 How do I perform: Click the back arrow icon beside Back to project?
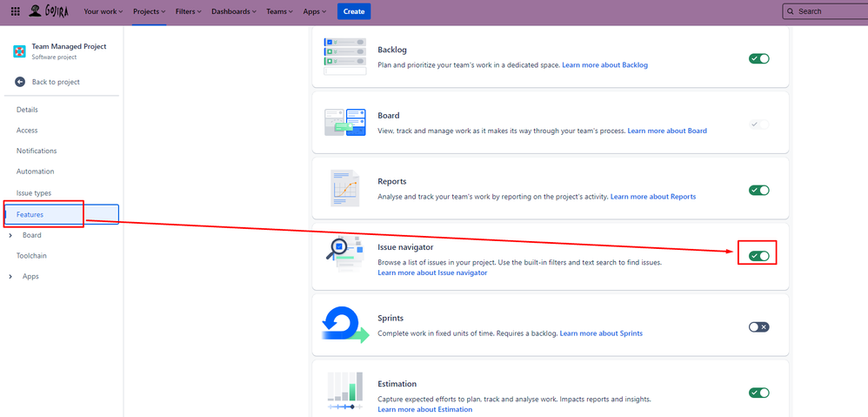click(x=20, y=82)
